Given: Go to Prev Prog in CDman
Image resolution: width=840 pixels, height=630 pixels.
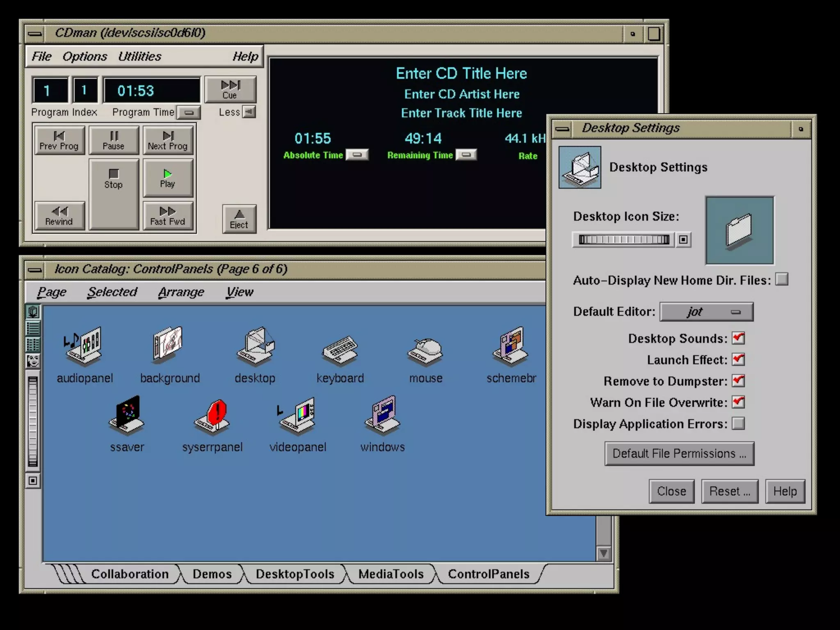Looking at the screenshot, I should (59, 140).
